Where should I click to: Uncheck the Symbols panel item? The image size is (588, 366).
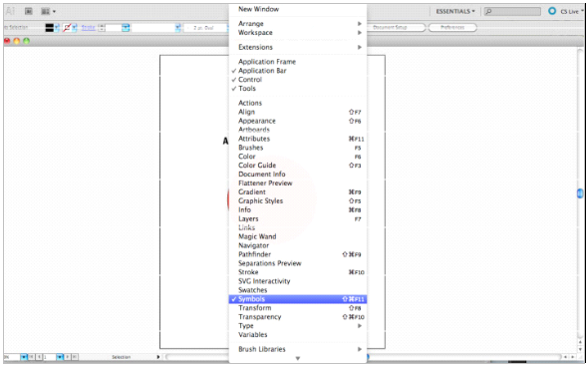tap(298, 299)
